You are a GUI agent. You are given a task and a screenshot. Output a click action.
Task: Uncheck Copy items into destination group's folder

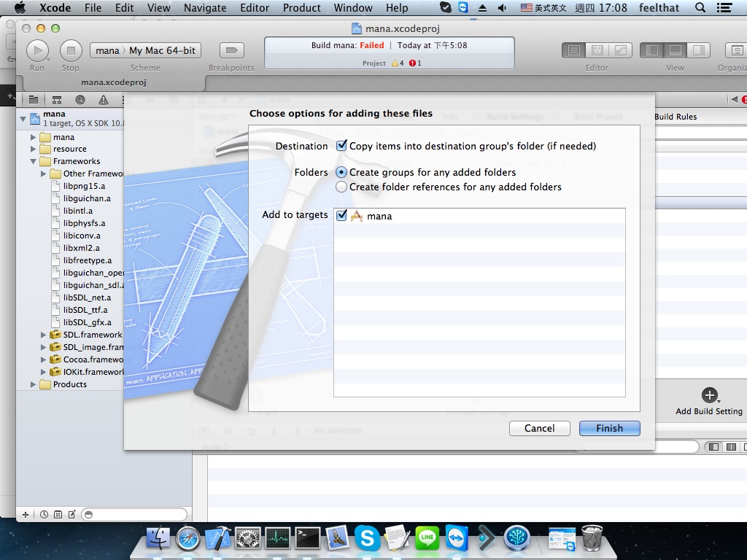[341, 145]
